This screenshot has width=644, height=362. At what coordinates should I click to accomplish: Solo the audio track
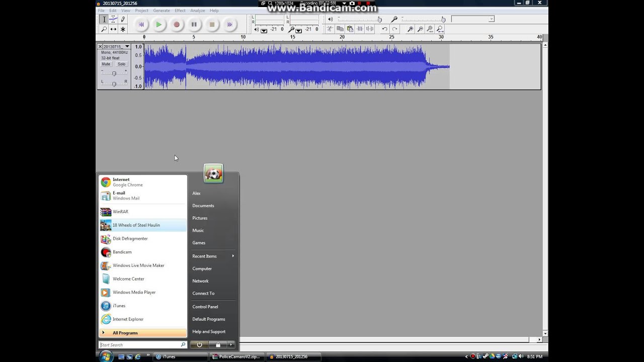[121, 64]
